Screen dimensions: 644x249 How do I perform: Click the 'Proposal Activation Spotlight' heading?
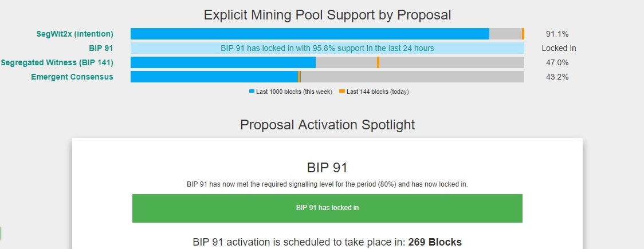pyautogui.click(x=327, y=125)
